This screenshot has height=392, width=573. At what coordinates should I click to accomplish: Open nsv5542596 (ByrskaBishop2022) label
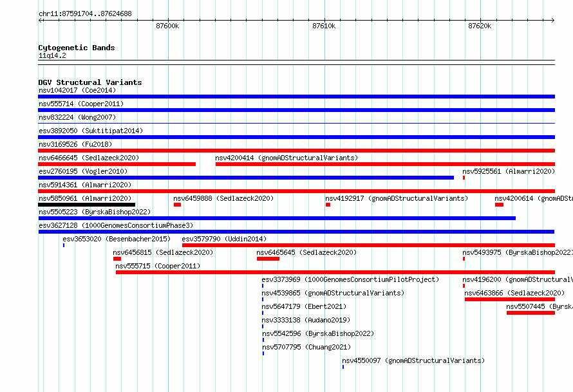[318, 333]
